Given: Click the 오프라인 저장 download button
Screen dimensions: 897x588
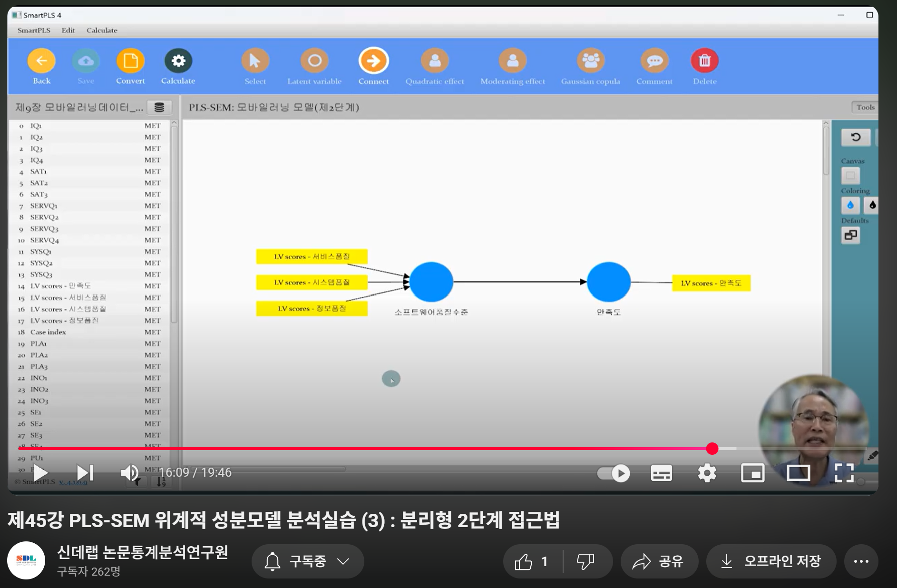Looking at the screenshot, I should pyautogui.click(x=771, y=562).
